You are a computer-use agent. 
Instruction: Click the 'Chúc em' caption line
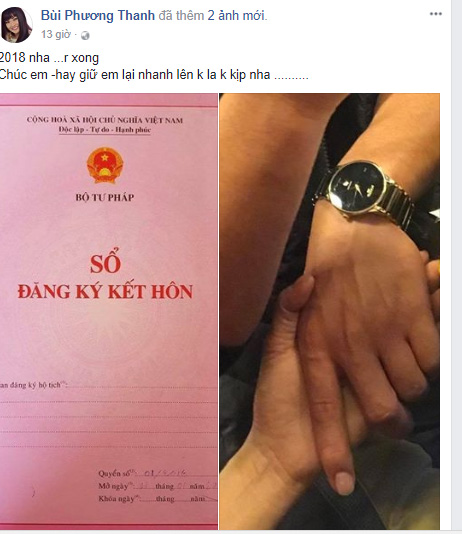coord(154,75)
